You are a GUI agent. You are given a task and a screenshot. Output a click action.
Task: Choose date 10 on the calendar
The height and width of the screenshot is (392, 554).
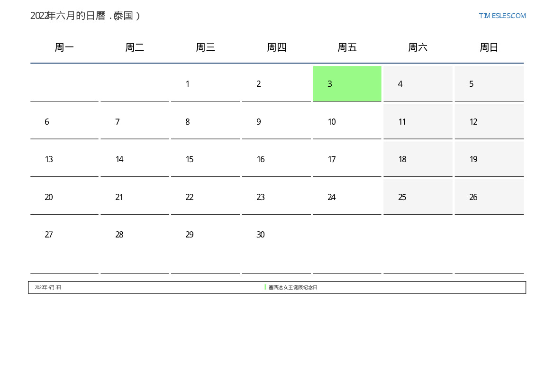(x=347, y=122)
